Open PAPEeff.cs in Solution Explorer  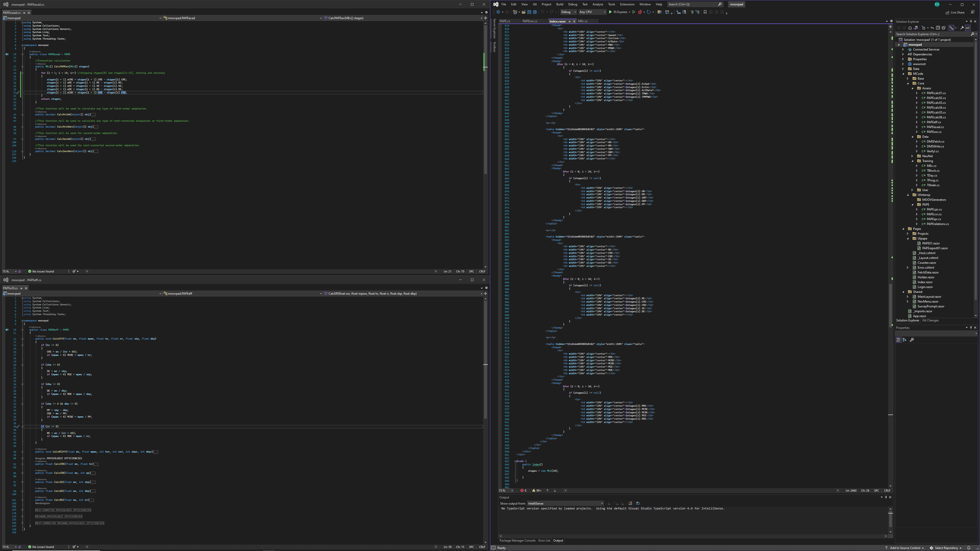pos(934,122)
